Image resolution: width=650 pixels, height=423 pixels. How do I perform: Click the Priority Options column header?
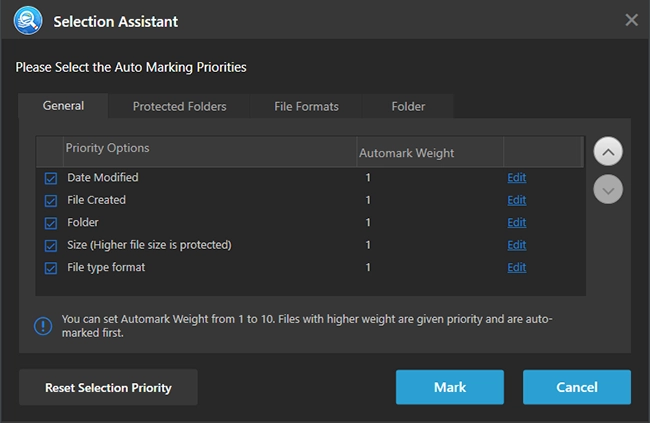pos(210,152)
